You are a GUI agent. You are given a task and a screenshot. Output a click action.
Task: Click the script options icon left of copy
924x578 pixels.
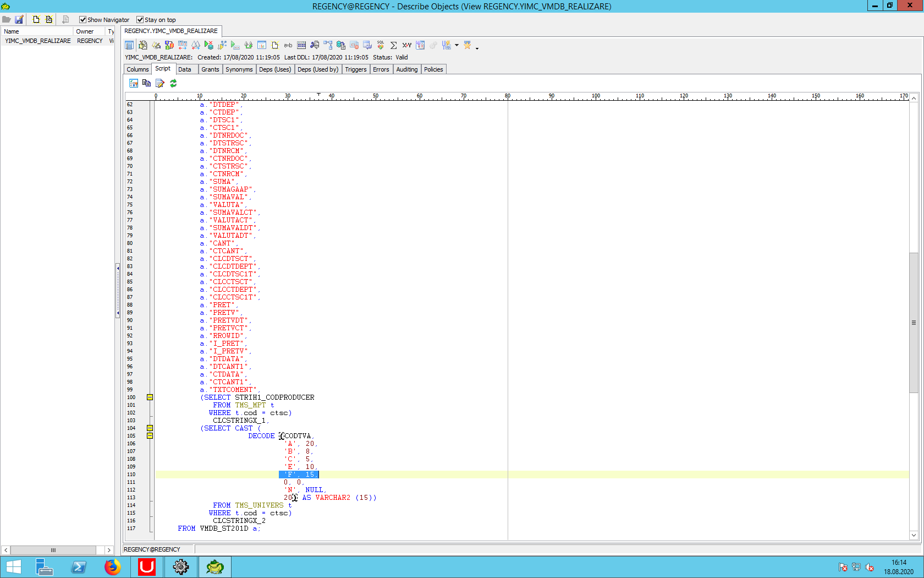coord(134,83)
